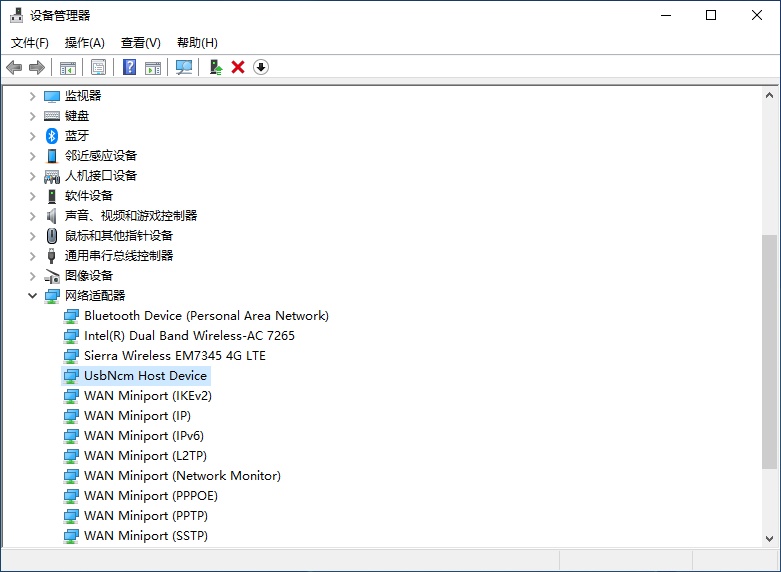Click the Disable device down-arrow icon
This screenshot has height=572, width=781.
pyautogui.click(x=261, y=67)
